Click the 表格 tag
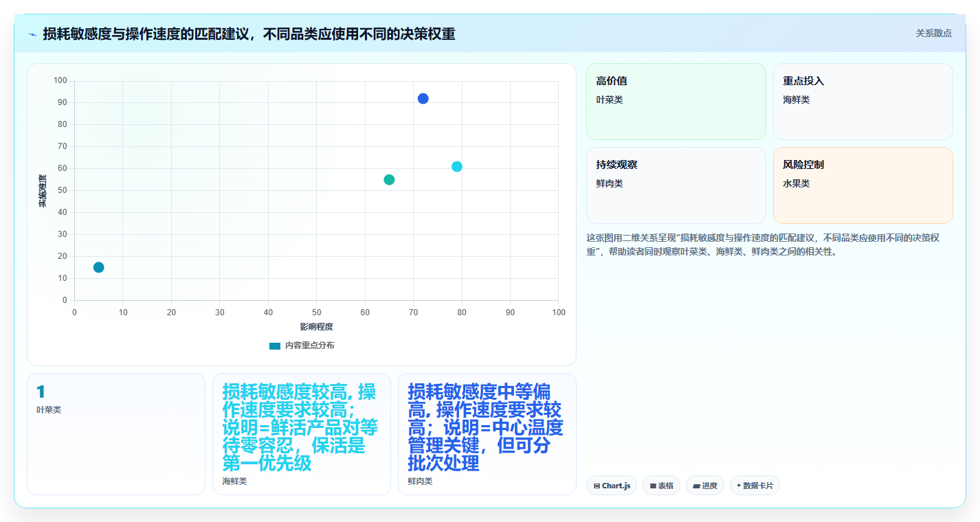Image resolution: width=980 pixels, height=522 pixels. [661, 486]
